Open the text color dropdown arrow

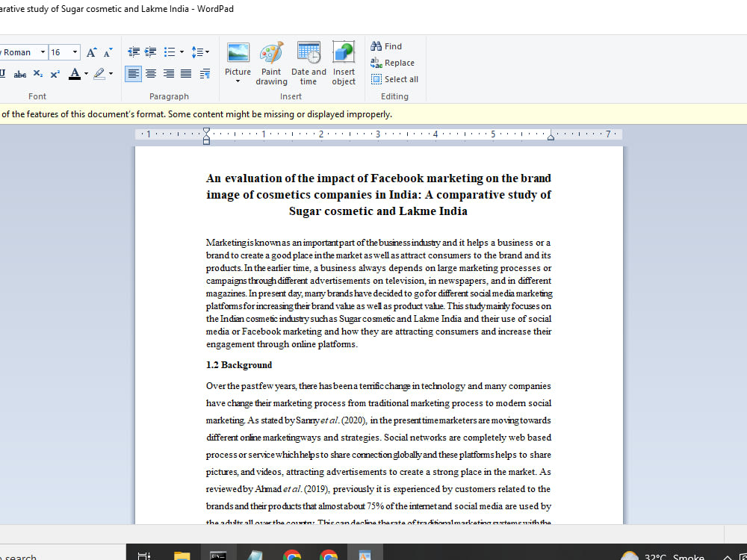coord(86,74)
